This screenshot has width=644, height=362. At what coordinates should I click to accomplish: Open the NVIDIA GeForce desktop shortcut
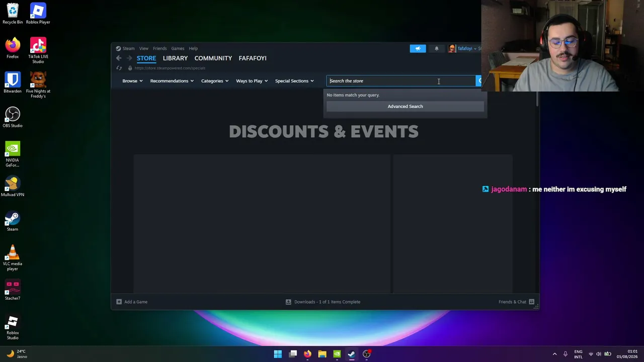(13, 154)
